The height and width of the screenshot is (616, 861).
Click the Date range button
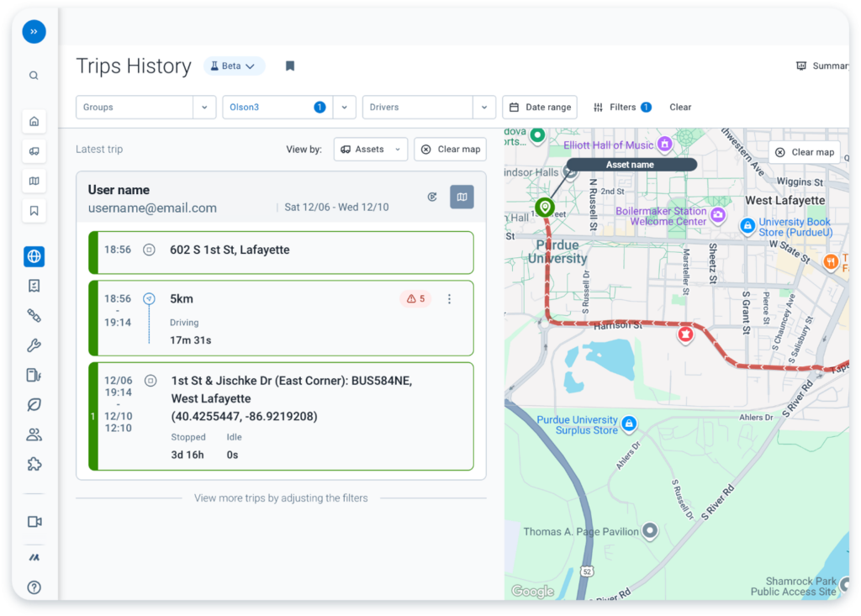[x=540, y=108]
